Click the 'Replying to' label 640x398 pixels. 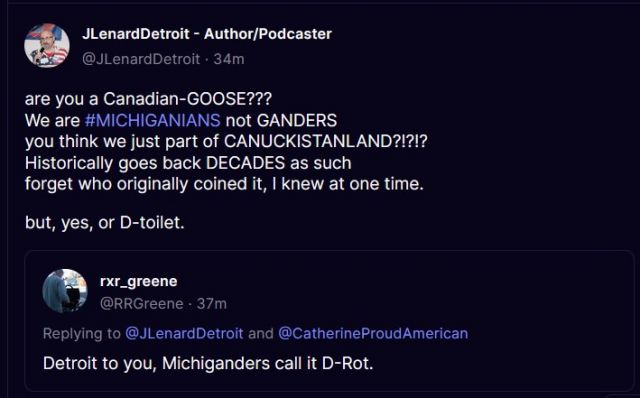click(x=82, y=334)
